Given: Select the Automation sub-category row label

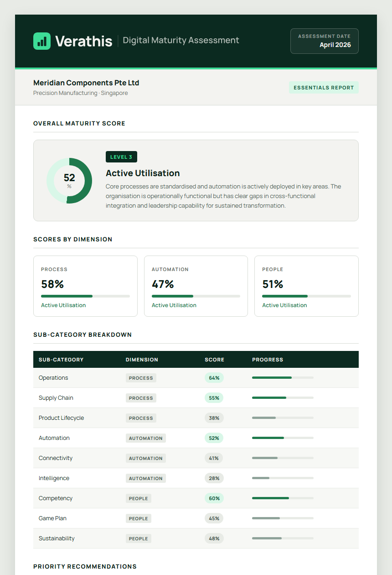Looking at the screenshot, I should tap(54, 438).
